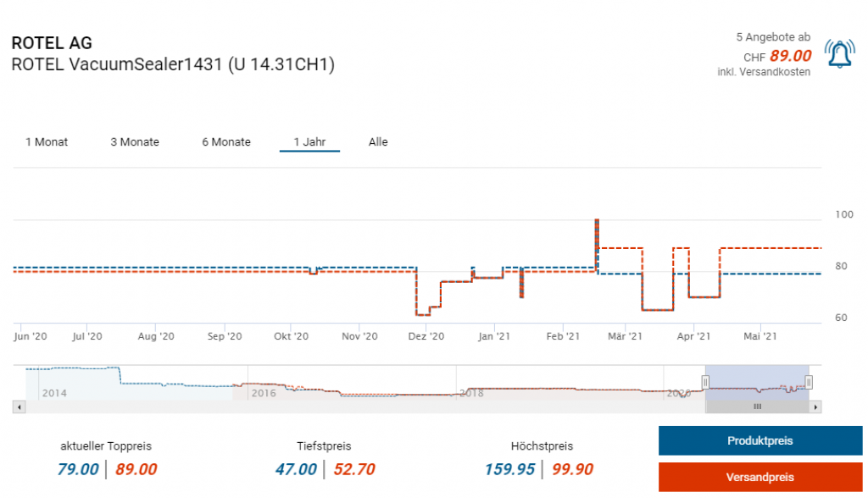Click the price alert bell icon
This screenshot has height=498, width=868.
tap(839, 55)
